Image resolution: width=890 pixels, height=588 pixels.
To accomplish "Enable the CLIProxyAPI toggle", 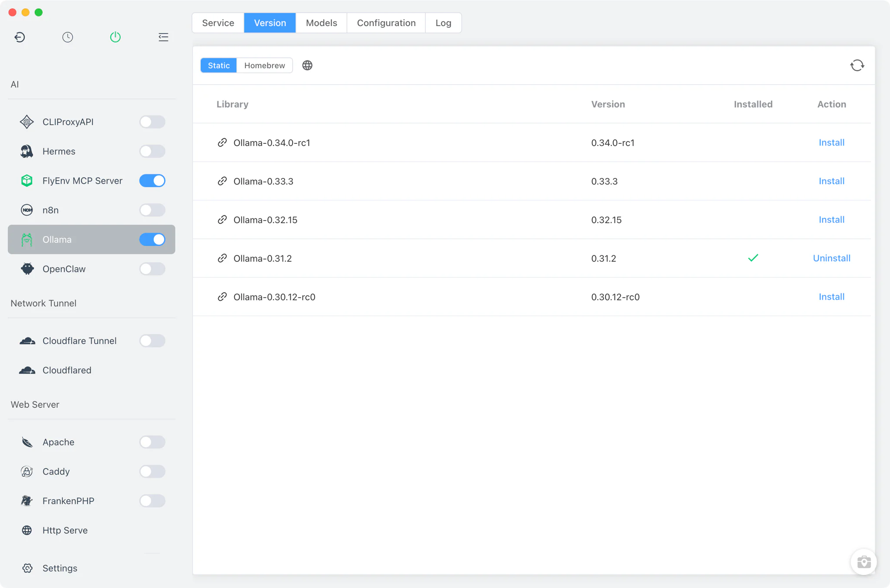I will (152, 122).
